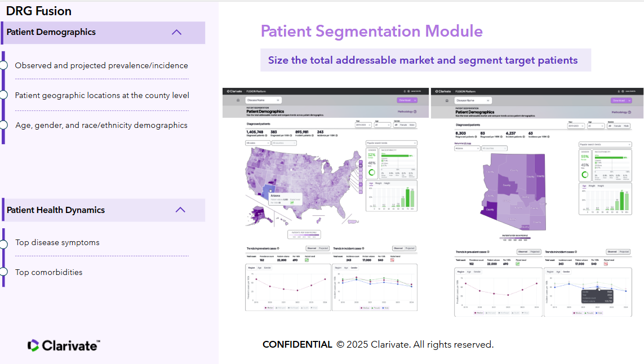The image size is (644, 364).
Task: Click the patients per 100K color scale under US map
Action: 304,236
